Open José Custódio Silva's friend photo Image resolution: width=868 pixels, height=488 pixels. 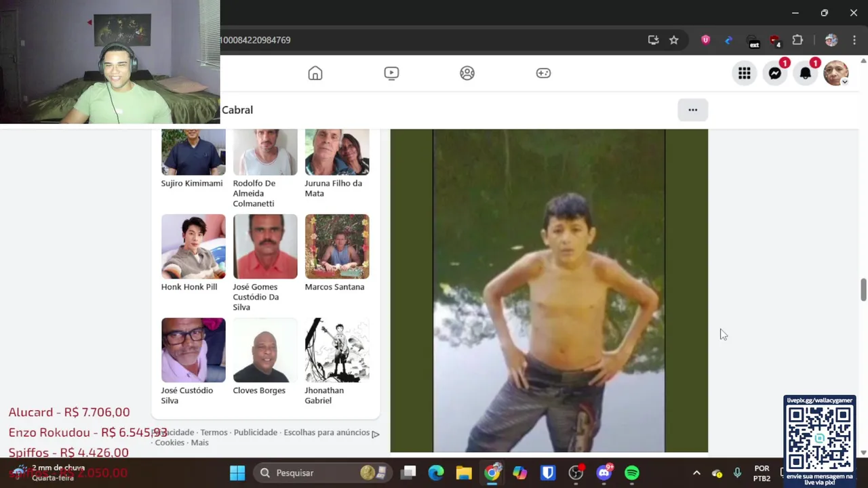pyautogui.click(x=193, y=350)
